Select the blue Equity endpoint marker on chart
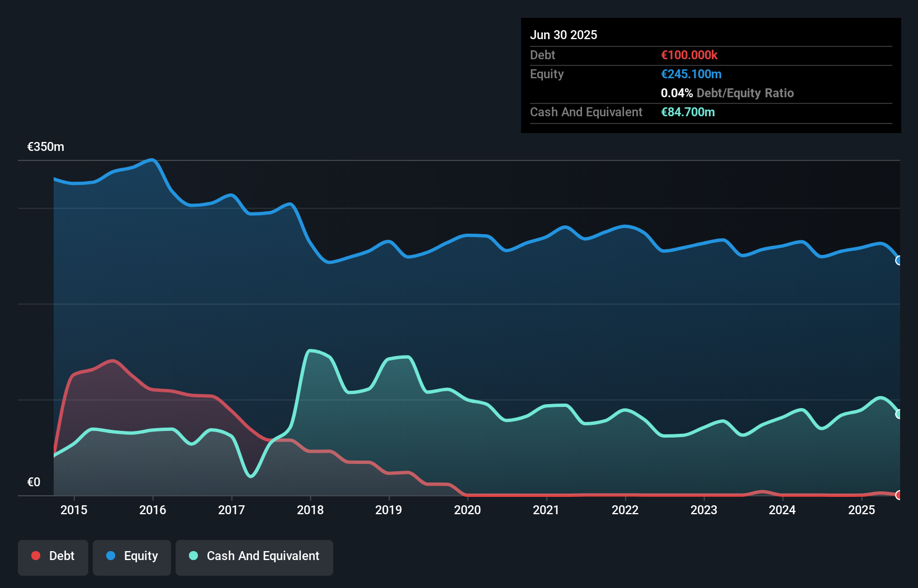918x588 pixels. (898, 260)
